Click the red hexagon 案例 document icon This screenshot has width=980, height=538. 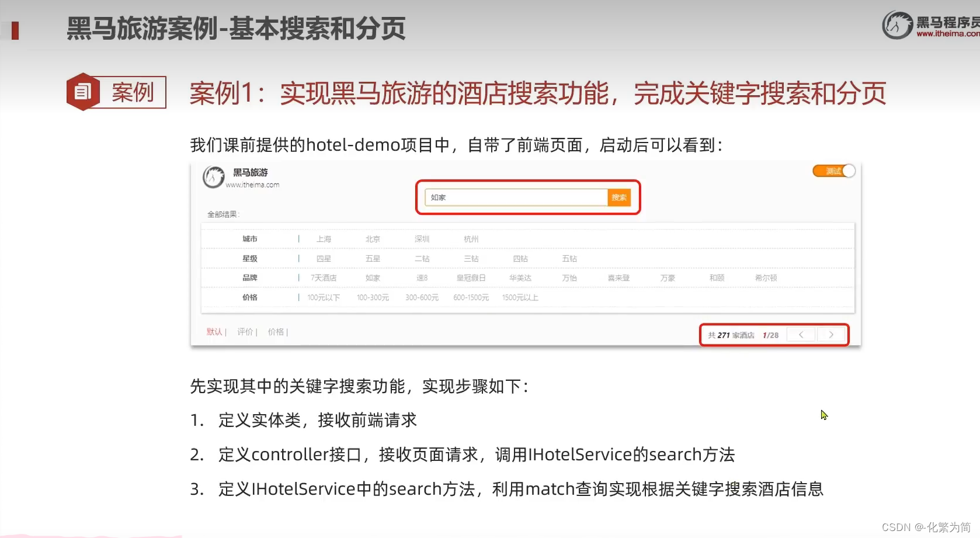click(83, 92)
